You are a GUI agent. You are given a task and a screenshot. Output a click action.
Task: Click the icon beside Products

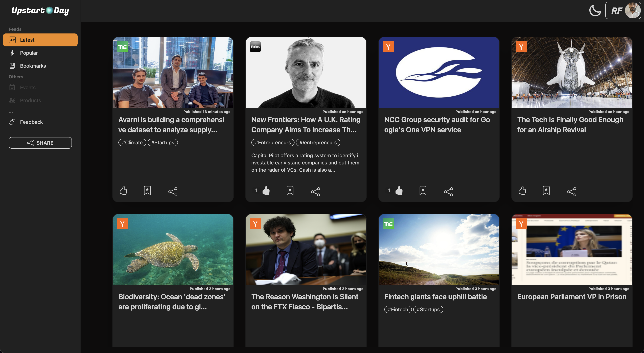[x=12, y=100]
